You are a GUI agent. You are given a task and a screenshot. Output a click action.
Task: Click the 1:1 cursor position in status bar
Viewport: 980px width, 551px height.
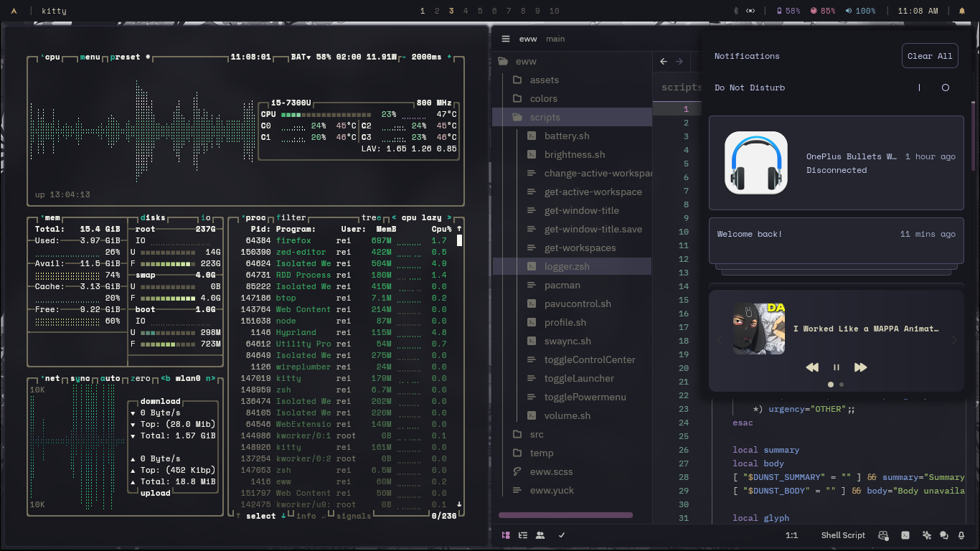[791, 535]
